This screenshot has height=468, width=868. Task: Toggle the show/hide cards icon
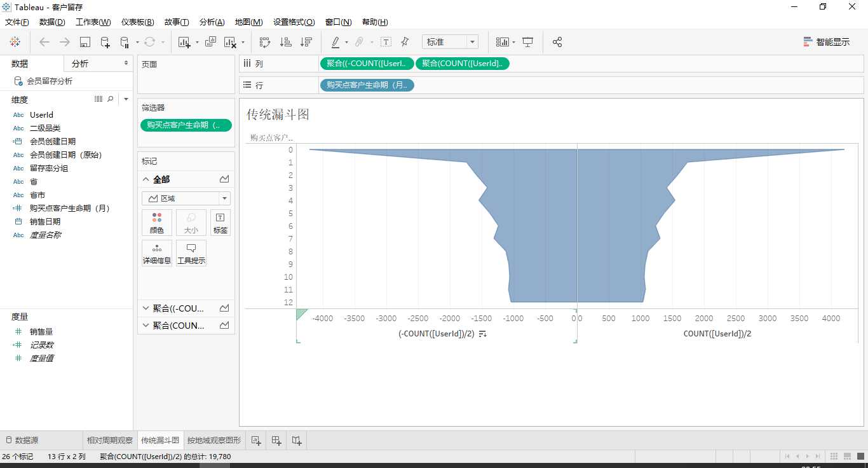coord(503,42)
